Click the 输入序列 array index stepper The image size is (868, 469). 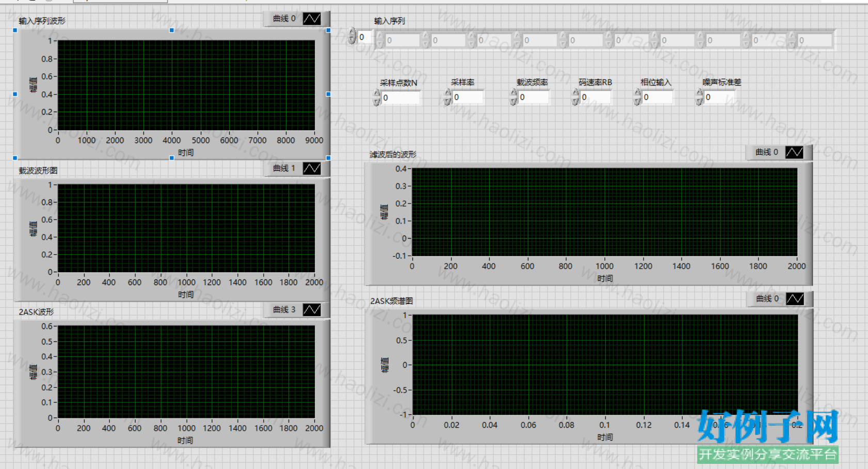352,37
